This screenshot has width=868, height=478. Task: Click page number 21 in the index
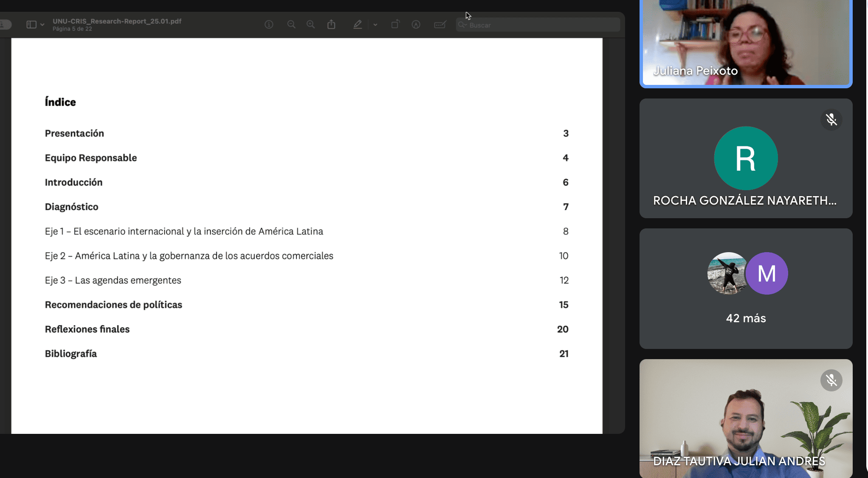coord(564,354)
